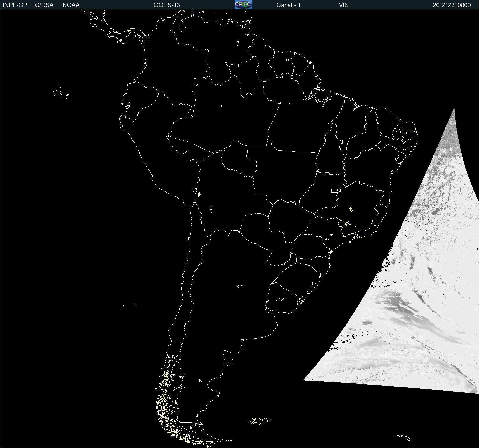
Task: Click the Canal - 1 label
Action: coord(289,5)
